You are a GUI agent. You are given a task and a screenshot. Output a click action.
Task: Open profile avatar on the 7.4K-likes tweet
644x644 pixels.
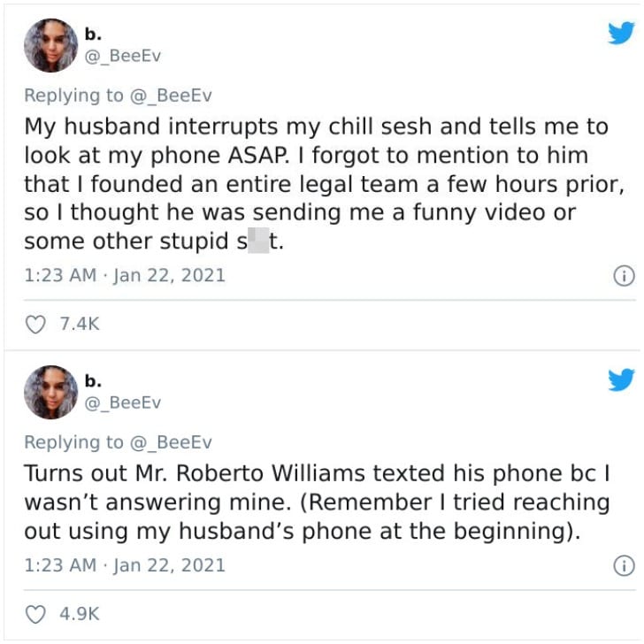point(51,45)
